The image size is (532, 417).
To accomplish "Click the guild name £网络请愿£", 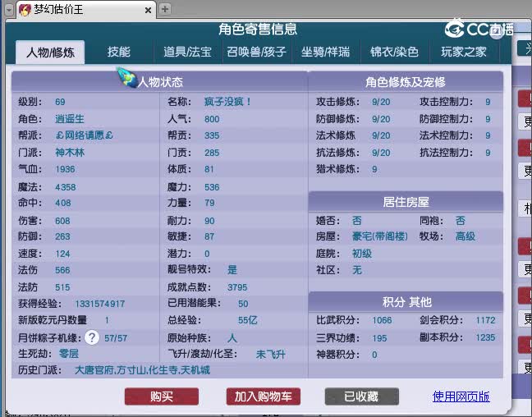I will tap(84, 135).
